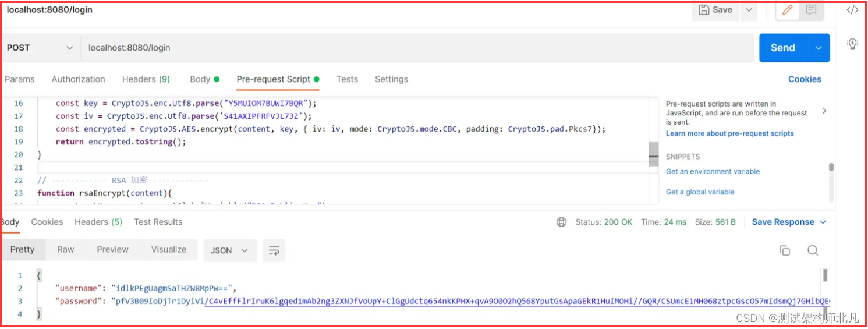The width and height of the screenshot is (868, 329).
Task: Open the JSON format dropdown
Action: [229, 250]
